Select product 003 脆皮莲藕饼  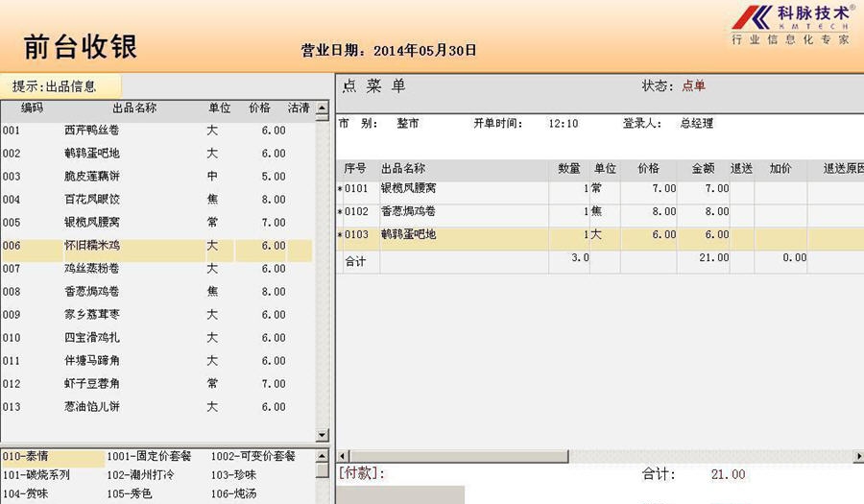coord(157,177)
